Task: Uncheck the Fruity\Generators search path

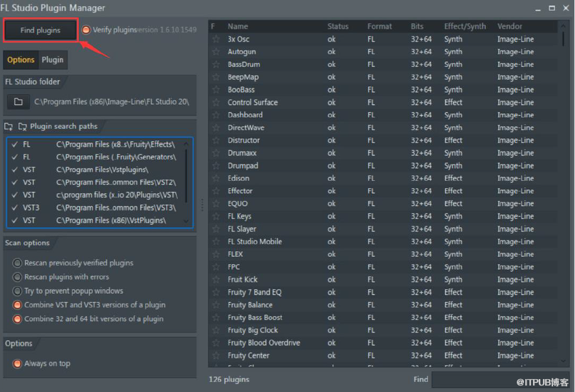Action: coord(15,157)
